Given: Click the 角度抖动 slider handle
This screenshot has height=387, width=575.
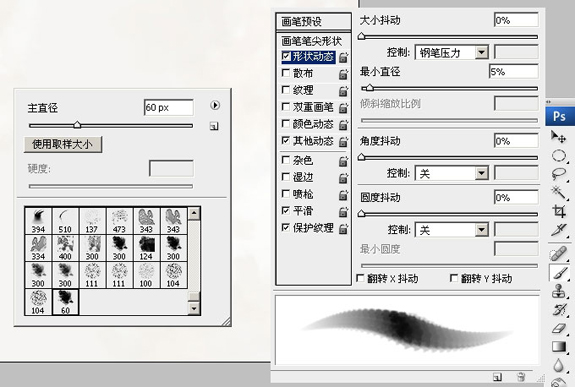Looking at the screenshot, I should [x=362, y=157].
